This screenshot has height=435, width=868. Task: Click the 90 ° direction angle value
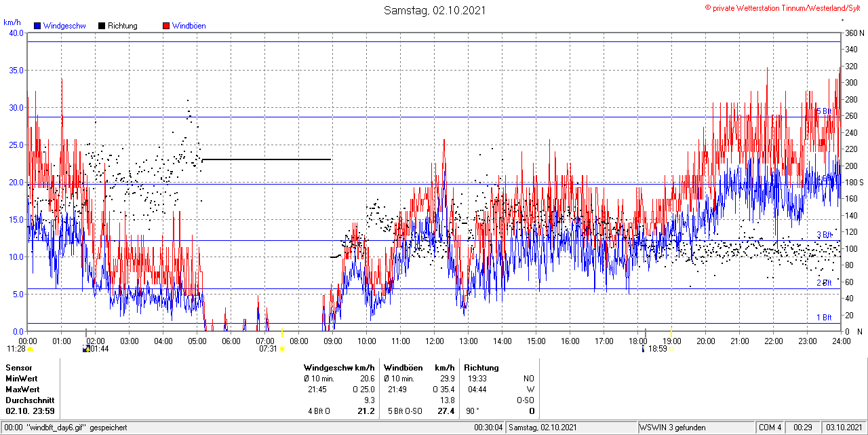pos(472,411)
